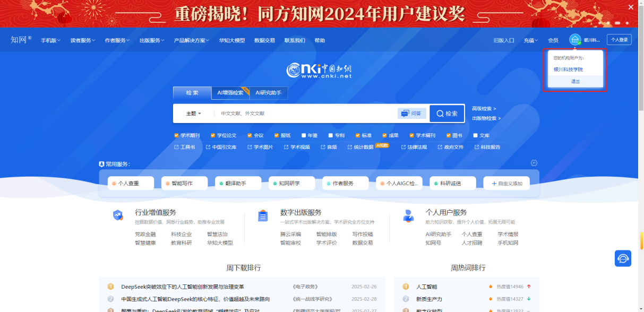Uncheck the 学位论文 checkbox
644x312 pixels.
click(x=213, y=135)
